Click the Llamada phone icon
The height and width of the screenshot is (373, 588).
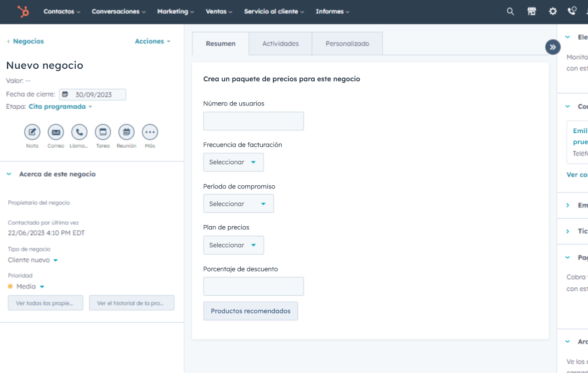click(x=79, y=132)
